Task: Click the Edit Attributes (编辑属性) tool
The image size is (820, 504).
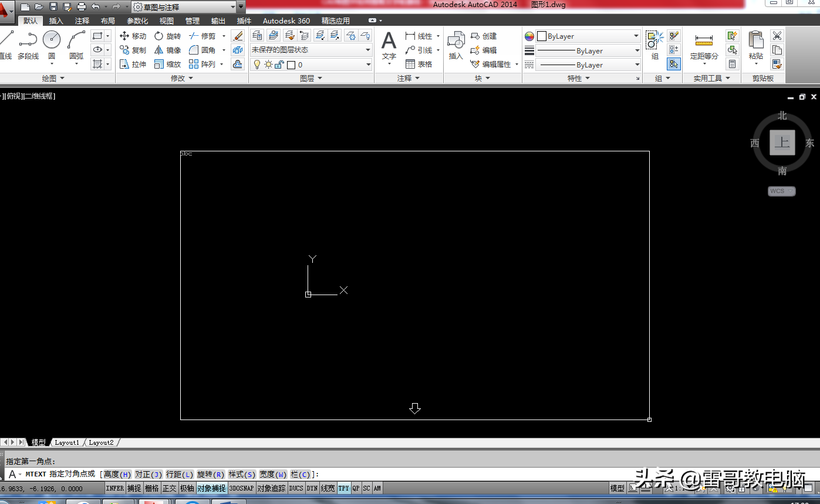Action: coord(491,64)
